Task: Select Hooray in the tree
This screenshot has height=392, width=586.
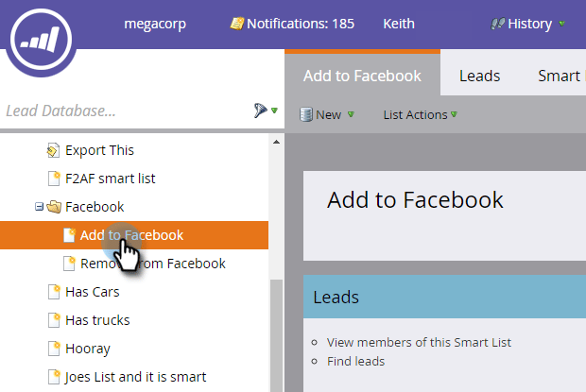Action: 88,349
